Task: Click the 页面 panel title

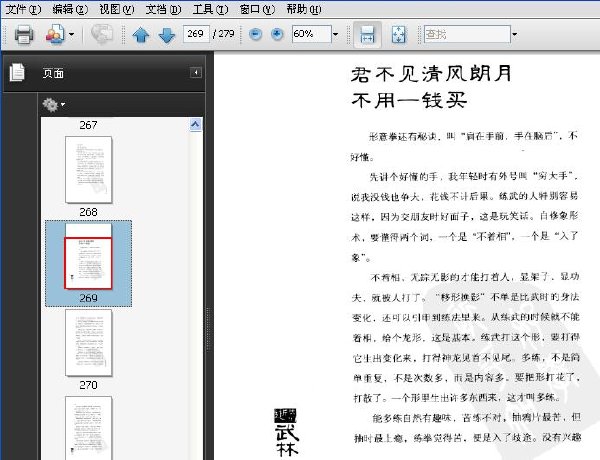Action: click(53, 73)
